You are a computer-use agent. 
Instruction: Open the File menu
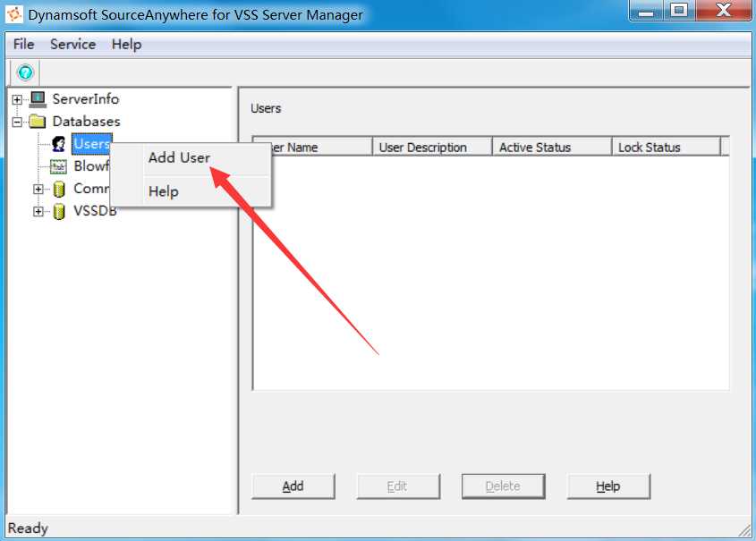23,45
